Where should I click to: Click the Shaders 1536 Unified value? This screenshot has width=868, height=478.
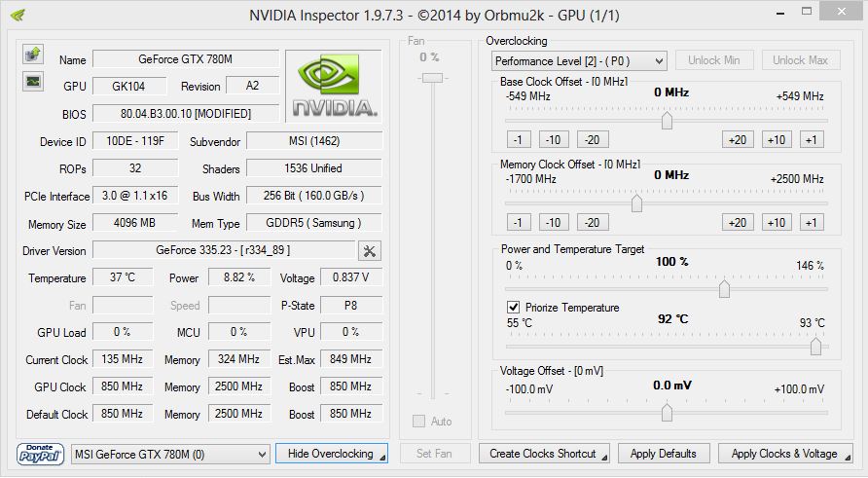pos(314,168)
